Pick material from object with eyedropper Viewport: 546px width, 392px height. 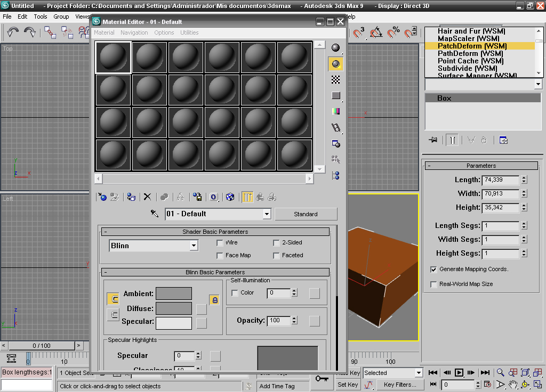coord(155,213)
